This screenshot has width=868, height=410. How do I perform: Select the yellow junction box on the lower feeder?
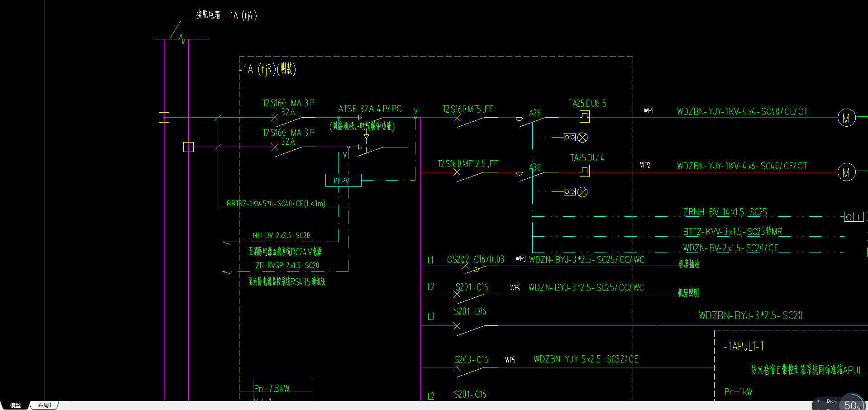(188, 147)
